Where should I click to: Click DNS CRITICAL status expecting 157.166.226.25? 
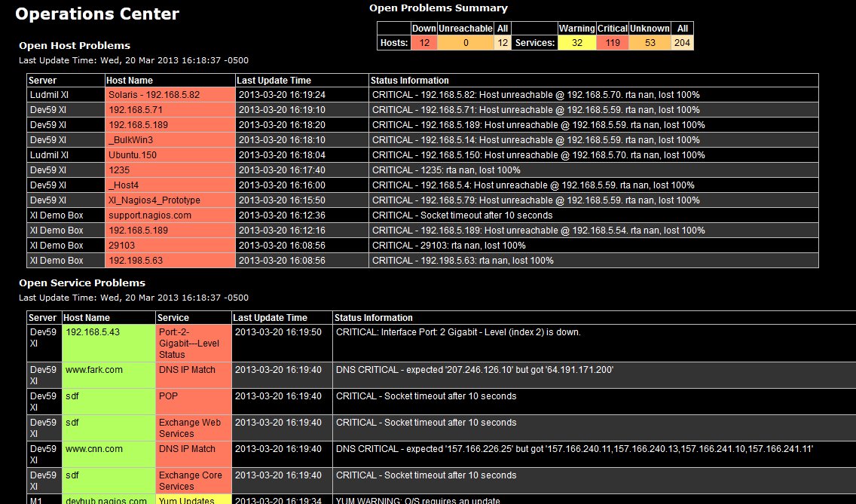(574, 449)
